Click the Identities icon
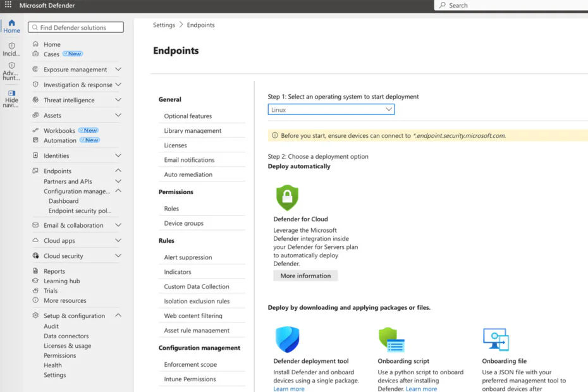Screen dimensions: 588x392 click(x=35, y=156)
